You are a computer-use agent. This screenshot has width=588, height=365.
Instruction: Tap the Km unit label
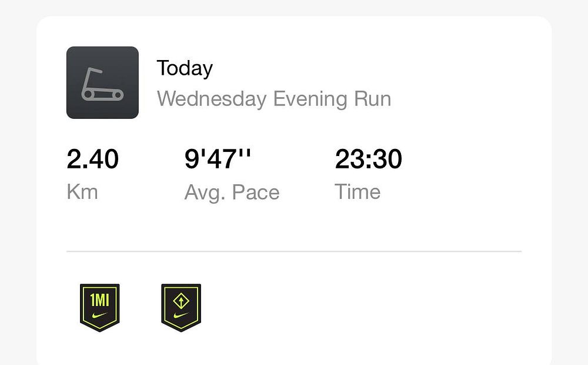click(x=82, y=192)
